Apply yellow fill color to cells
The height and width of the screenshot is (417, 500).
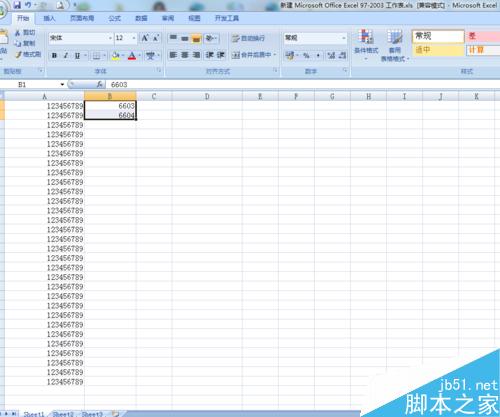point(115,56)
